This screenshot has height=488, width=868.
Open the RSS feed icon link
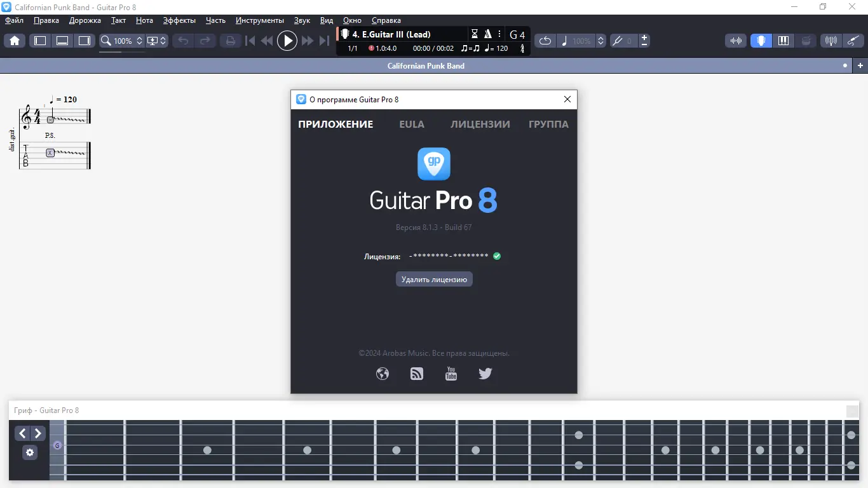pyautogui.click(x=417, y=374)
